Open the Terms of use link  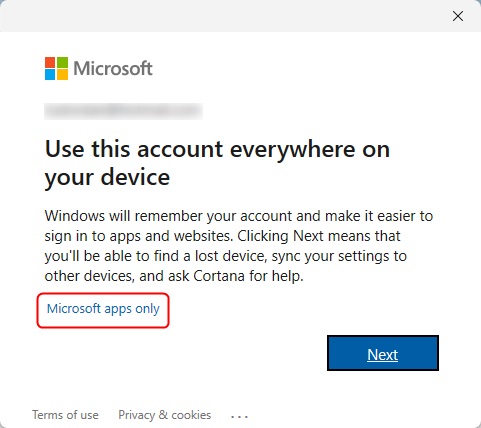tap(65, 415)
